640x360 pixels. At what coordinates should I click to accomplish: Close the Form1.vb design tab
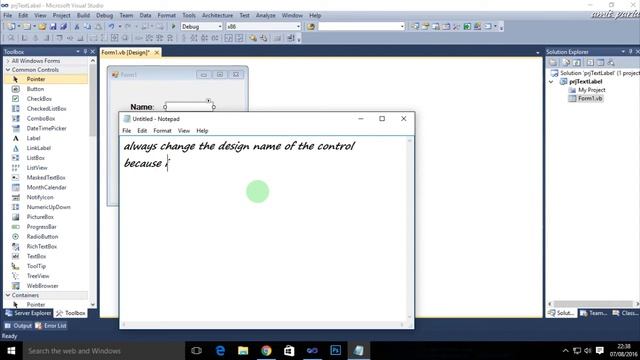click(x=157, y=53)
